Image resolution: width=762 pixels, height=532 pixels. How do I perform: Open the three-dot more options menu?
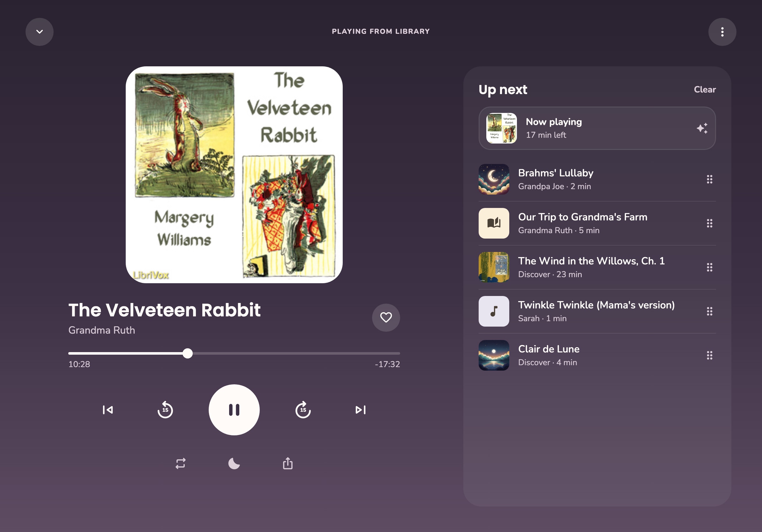[x=722, y=32]
